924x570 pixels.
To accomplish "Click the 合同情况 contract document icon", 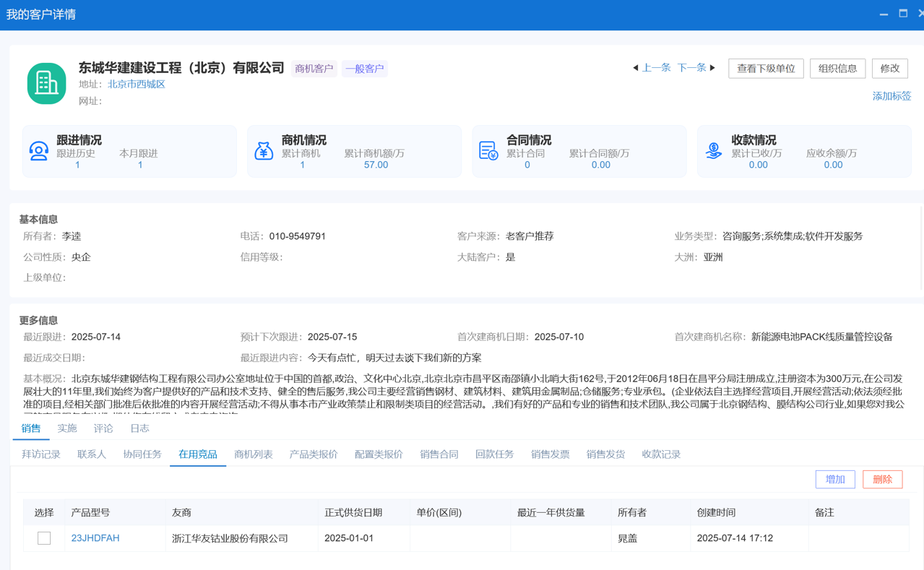I will point(490,151).
